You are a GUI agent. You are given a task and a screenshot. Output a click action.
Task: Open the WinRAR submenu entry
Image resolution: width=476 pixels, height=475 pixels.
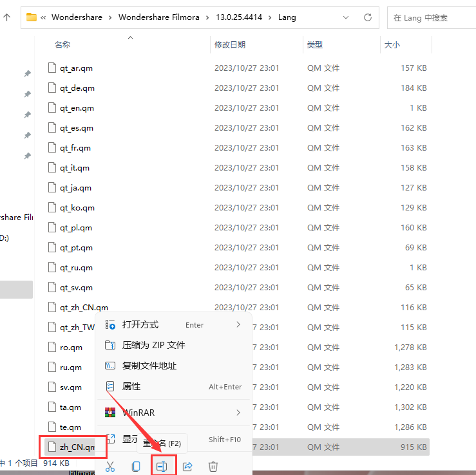click(173, 413)
